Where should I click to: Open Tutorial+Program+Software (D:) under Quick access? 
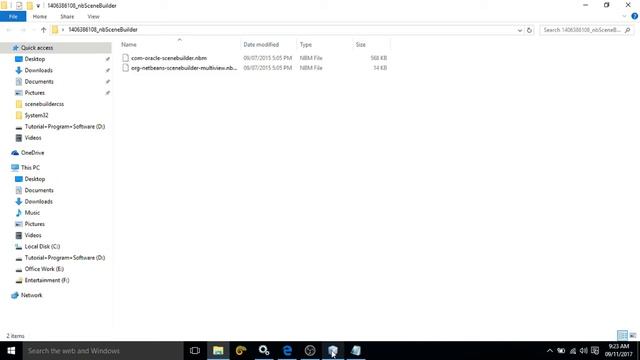click(x=64, y=127)
